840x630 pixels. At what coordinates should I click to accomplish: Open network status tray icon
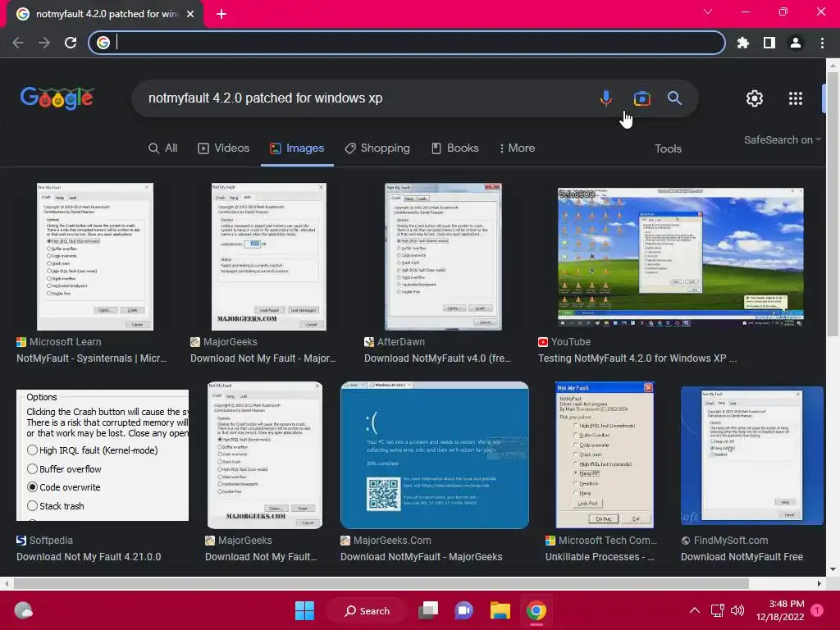(717, 610)
